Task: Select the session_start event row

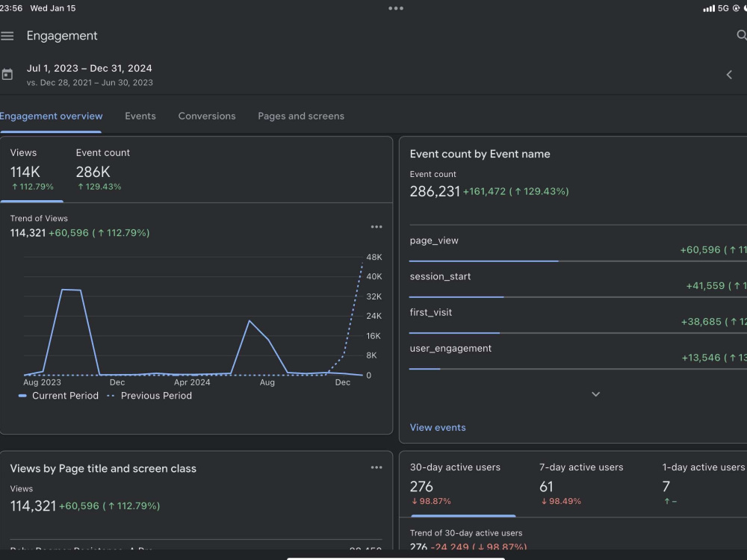Action: (x=578, y=282)
